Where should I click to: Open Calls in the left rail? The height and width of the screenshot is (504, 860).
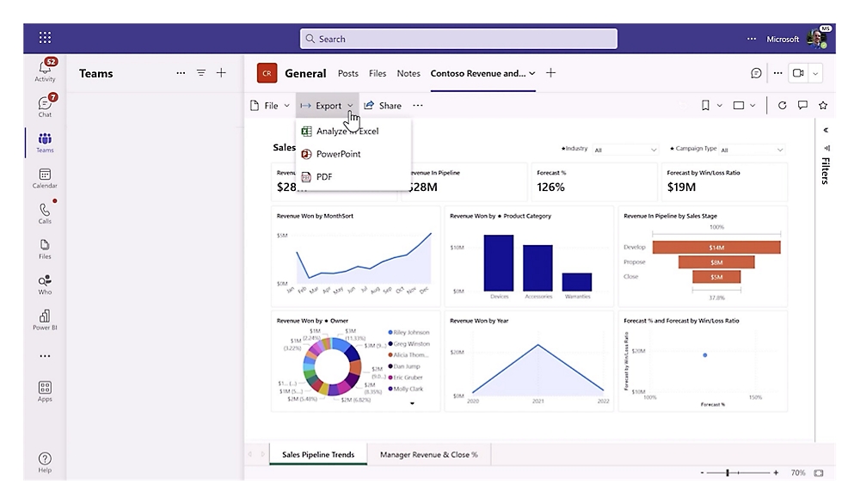tap(45, 213)
